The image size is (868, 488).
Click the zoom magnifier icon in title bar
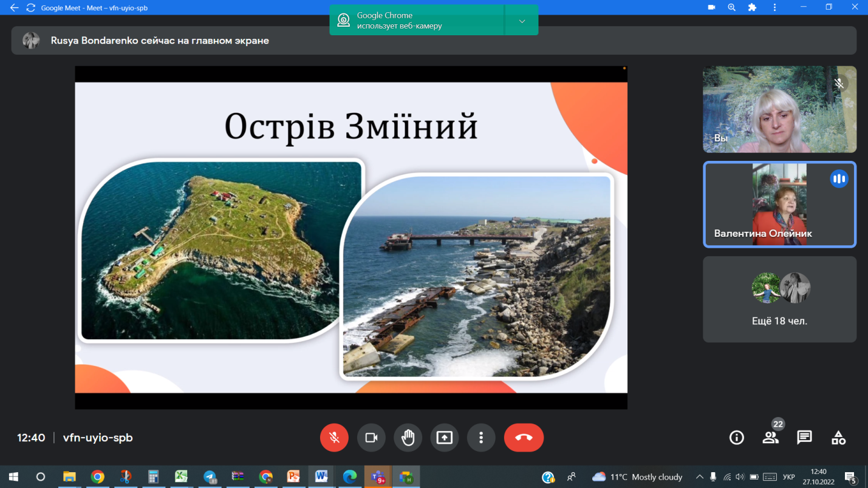(x=731, y=8)
